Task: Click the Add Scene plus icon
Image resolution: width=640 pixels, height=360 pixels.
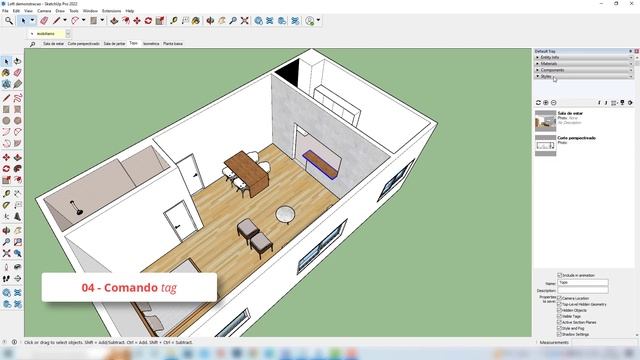Action: pyautogui.click(x=546, y=103)
